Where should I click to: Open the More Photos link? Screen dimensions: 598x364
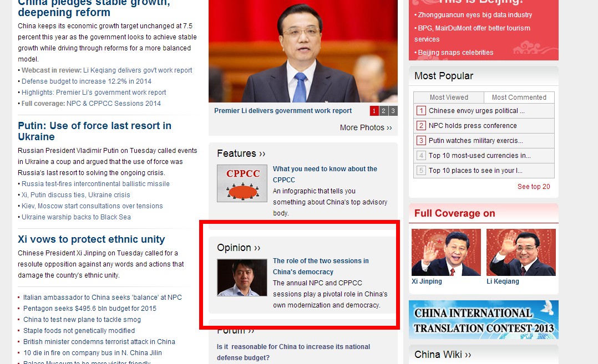pyautogui.click(x=366, y=127)
